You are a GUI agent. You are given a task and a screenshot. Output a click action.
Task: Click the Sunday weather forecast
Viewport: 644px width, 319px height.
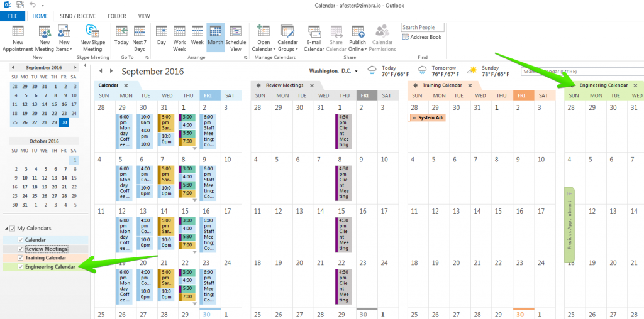488,71
